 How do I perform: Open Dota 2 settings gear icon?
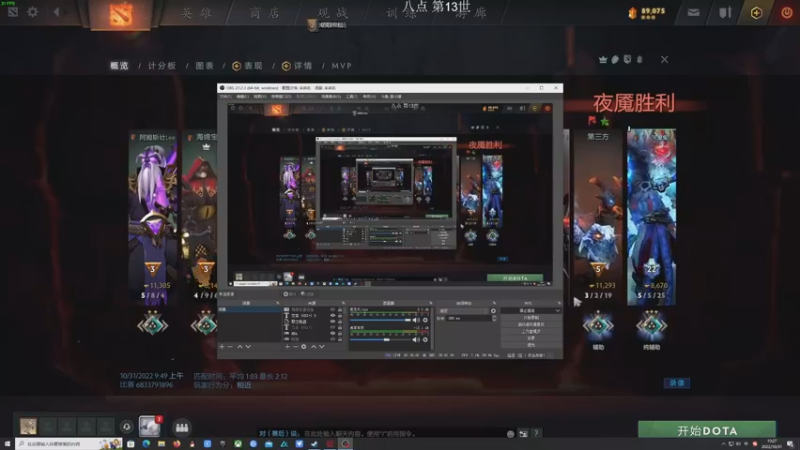[x=33, y=12]
